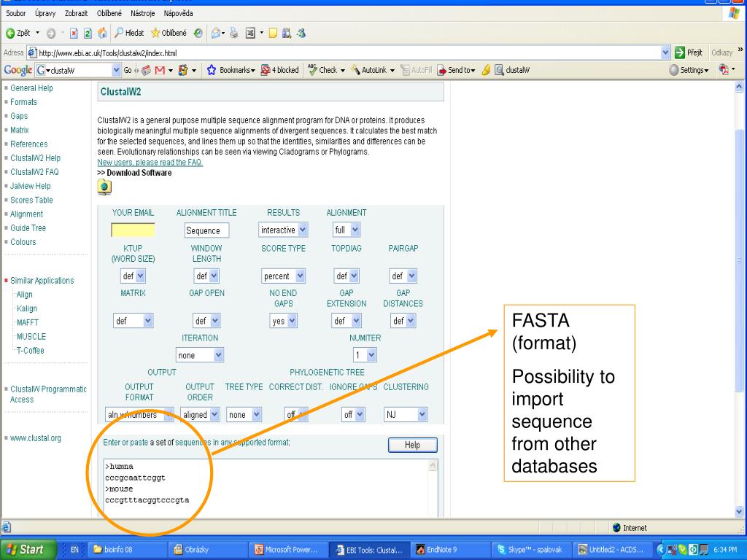Click the 4 blocked popup blocker
Viewport: 747px width, 560px height.
[279, 70]
